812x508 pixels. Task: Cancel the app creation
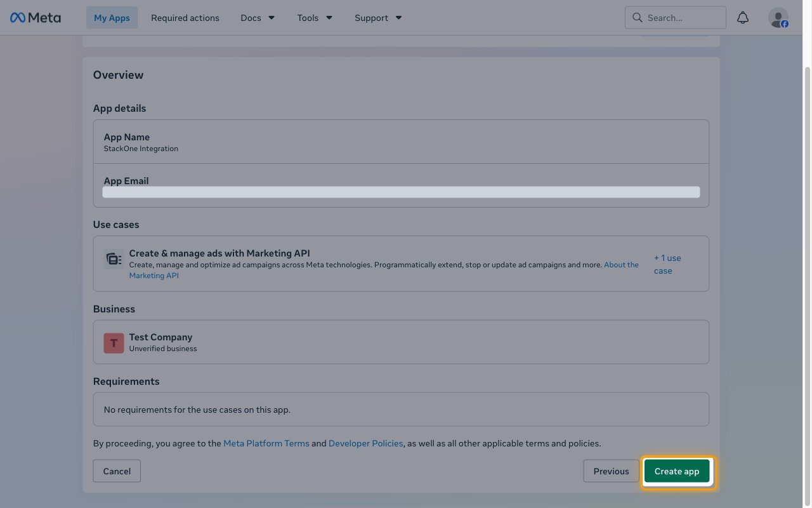(117, 471)
